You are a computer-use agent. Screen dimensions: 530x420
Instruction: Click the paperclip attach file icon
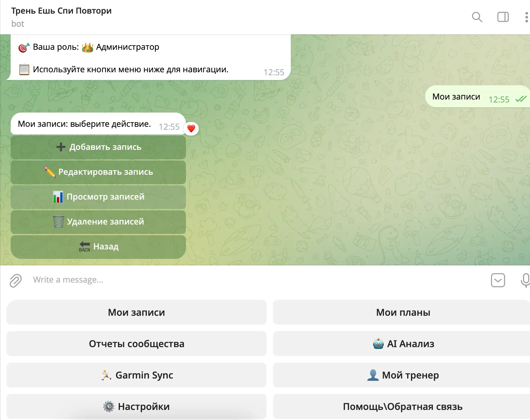[16, 280]
